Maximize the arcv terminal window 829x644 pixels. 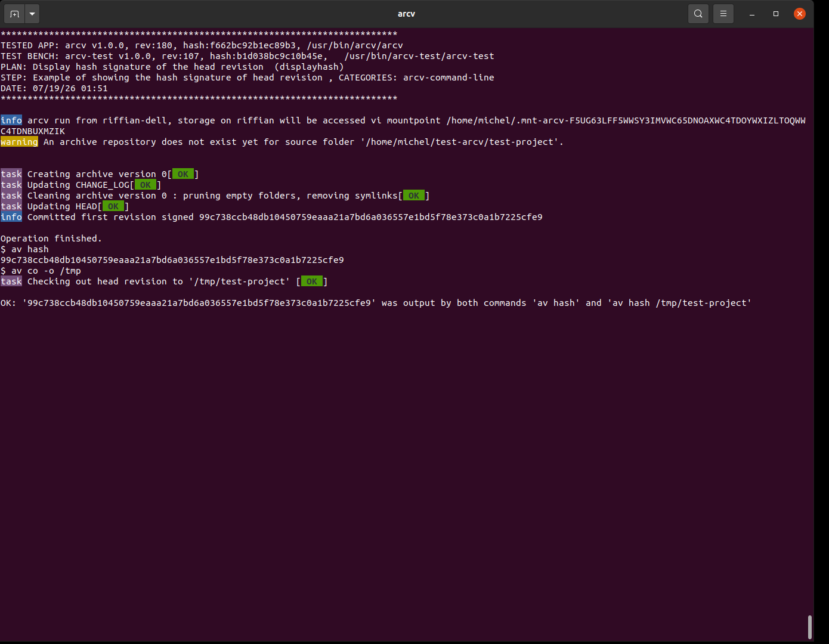[x=776, y=13]
